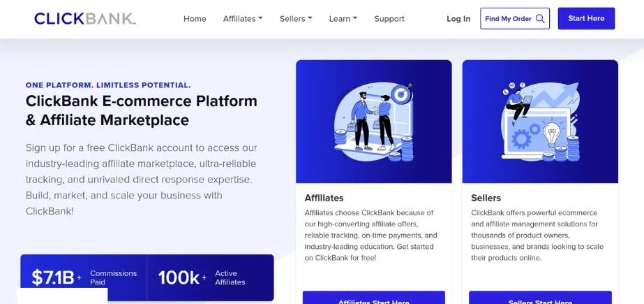Click the large gear icon in Sellers illustration
The image size is (644, 304).
pyautogui.click(x=521, y=138)
